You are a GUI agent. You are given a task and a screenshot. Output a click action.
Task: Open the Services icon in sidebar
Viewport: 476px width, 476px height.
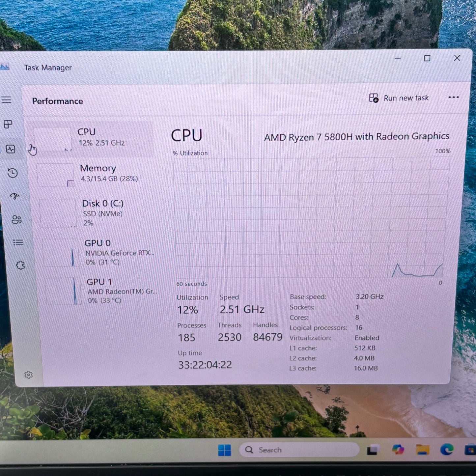tap(20, 265)
